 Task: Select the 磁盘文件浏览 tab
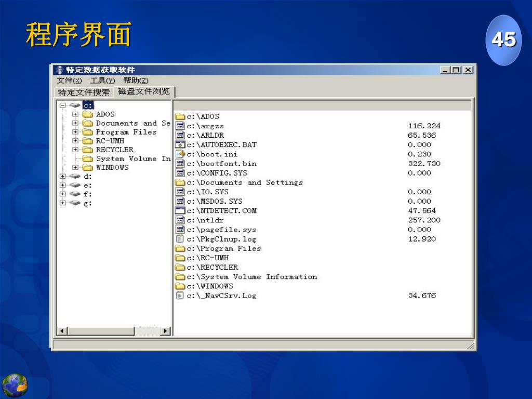click(144, 91)
